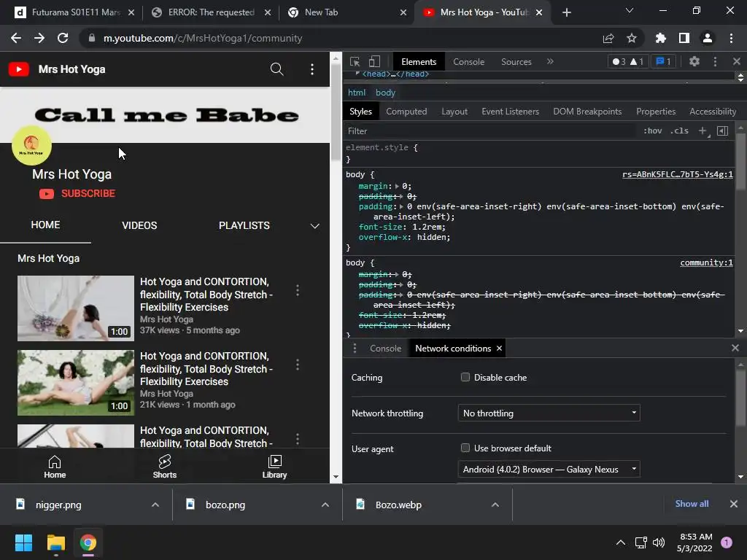Viewport: 747px width, 560px height.
Task: Open the bozo.png downloaded file
Action: point(225,505)
